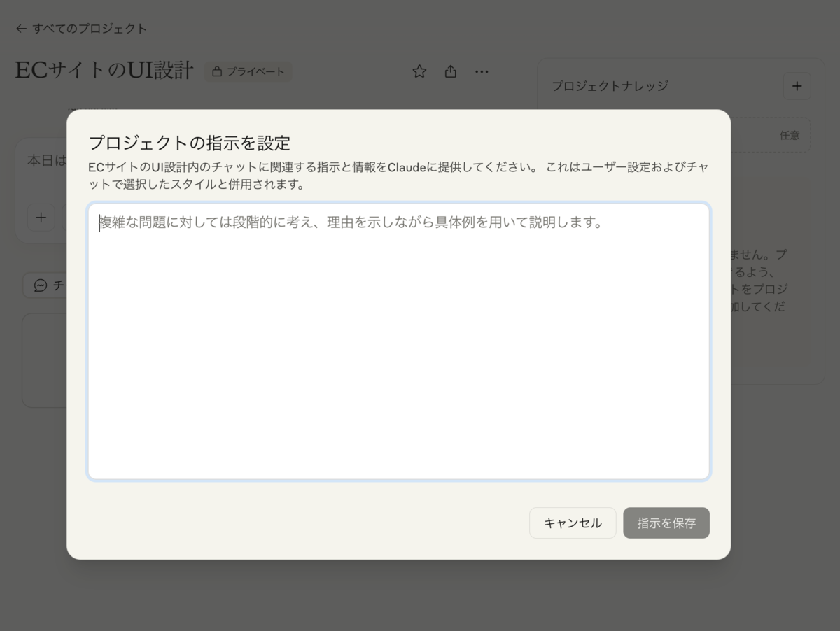840x631 pixels.
Task: Open the three-dots project menu
Action: (x=482, y=71)
